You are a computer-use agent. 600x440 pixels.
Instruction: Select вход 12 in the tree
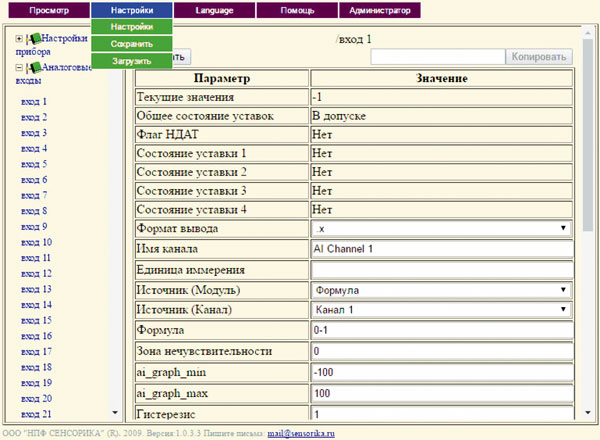(x=36, y=274)
